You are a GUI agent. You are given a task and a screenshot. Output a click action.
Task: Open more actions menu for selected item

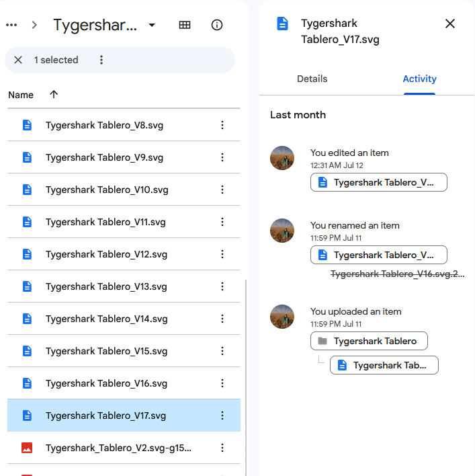[101, 60]
